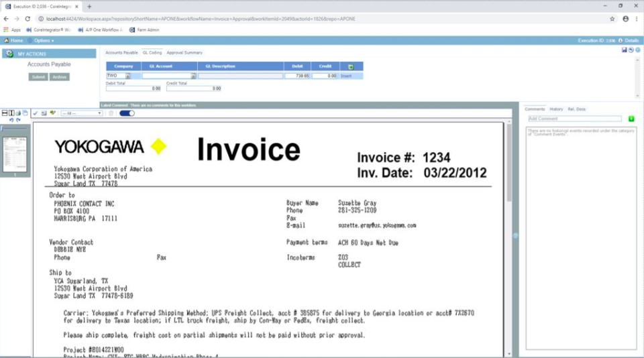Viewport: 644px width, 358px height.
Task: Open CoreIntegrator bookmark
Action: 48,30
